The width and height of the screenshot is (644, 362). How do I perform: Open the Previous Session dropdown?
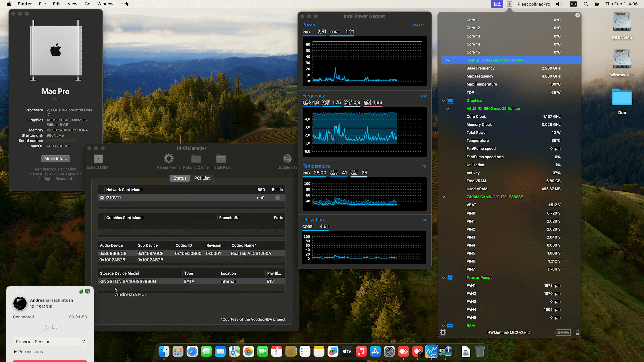pos(50,342)
